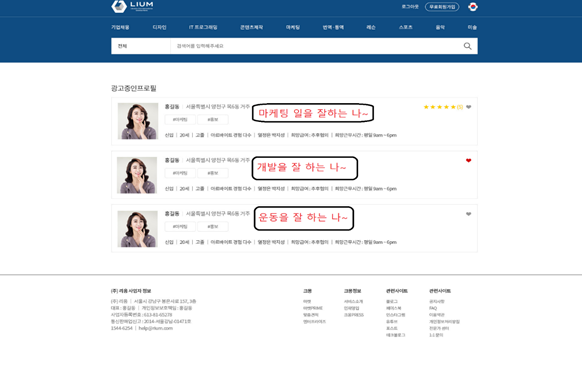Open the 마케팅 navigation menu
This screenshot has width=582, height=366.
tap(292, 27)
